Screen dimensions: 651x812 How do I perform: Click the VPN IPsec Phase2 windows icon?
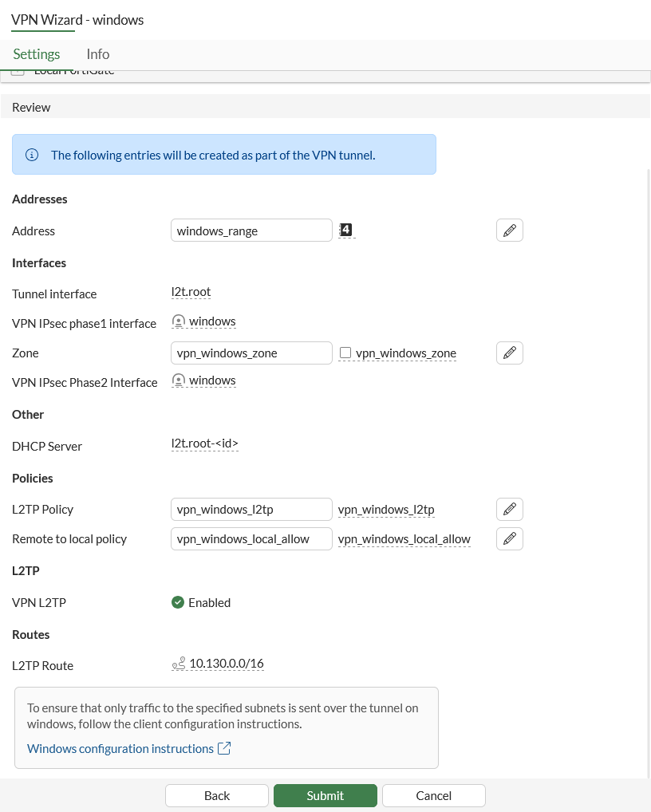click(179, 380)
